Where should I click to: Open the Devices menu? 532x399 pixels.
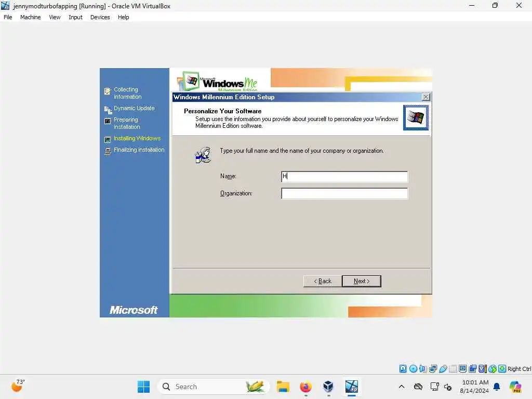tap(100, 17)
